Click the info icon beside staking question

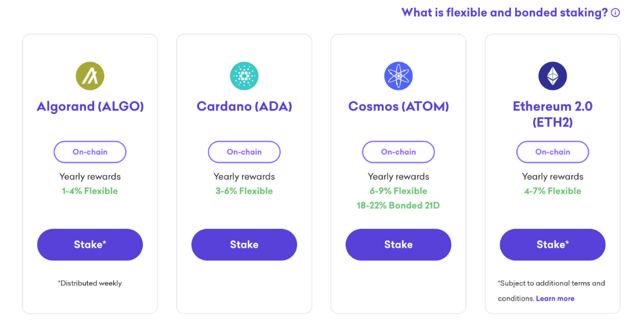[616, 13]
